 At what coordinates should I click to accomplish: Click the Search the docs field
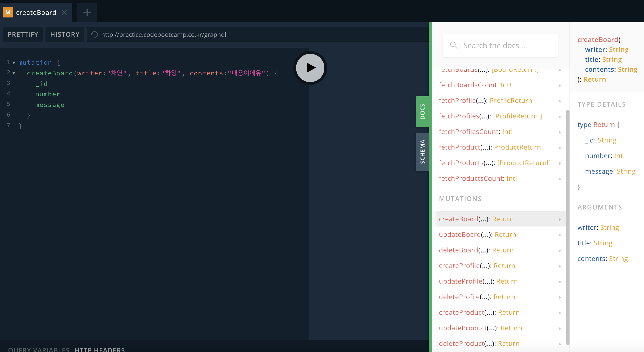pos(505,45)
